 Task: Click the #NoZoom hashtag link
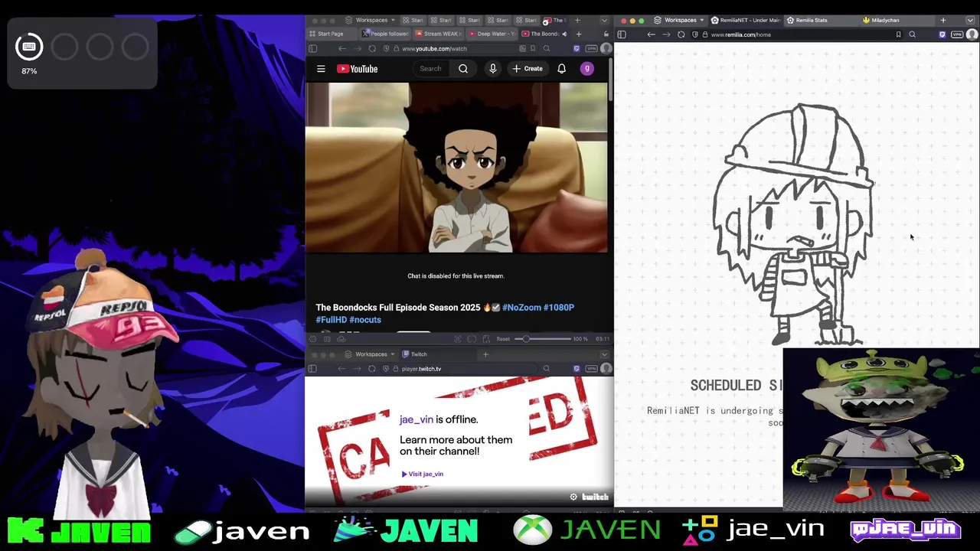pos(522,308)
